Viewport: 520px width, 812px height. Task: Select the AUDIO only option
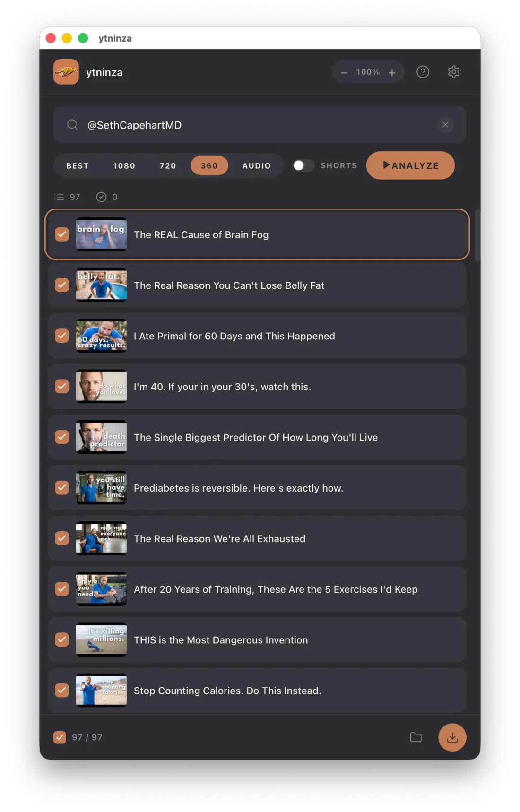(x=257, y=166)
